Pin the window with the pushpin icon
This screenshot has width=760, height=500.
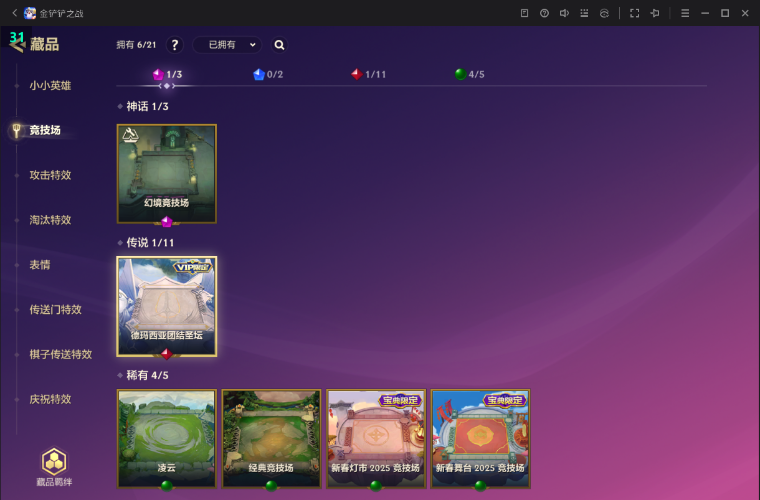tap(655, 13)
